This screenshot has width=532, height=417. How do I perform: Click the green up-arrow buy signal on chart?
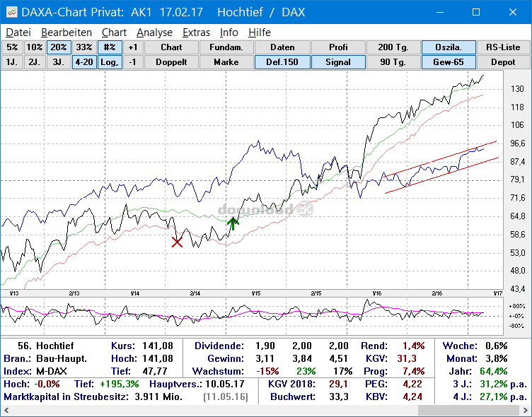coord(233,223)
